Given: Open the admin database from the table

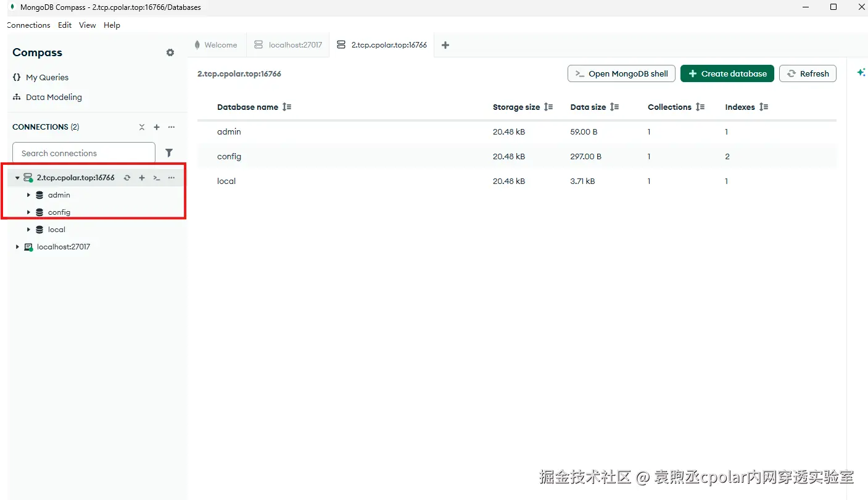Looking at the screenshot, I should point(229,131).
